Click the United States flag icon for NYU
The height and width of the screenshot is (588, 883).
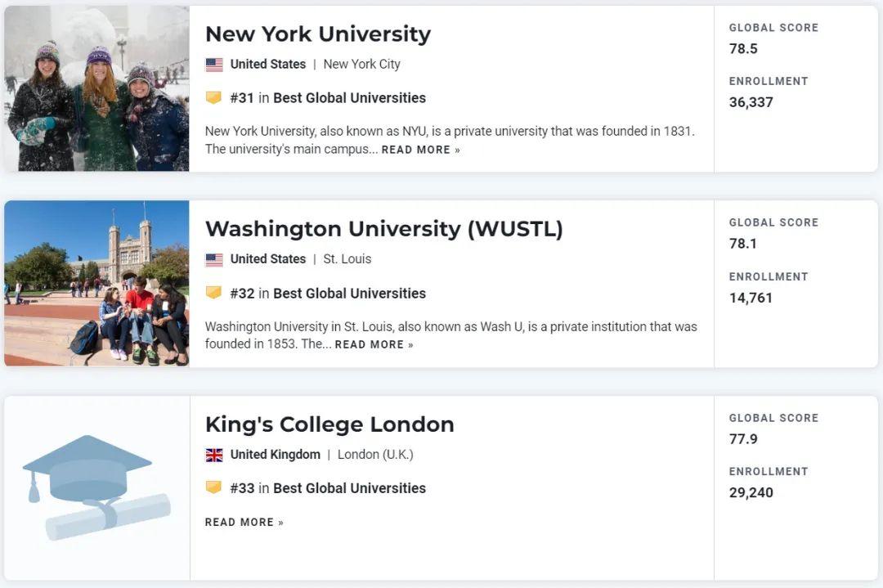(x=213, y=64)
